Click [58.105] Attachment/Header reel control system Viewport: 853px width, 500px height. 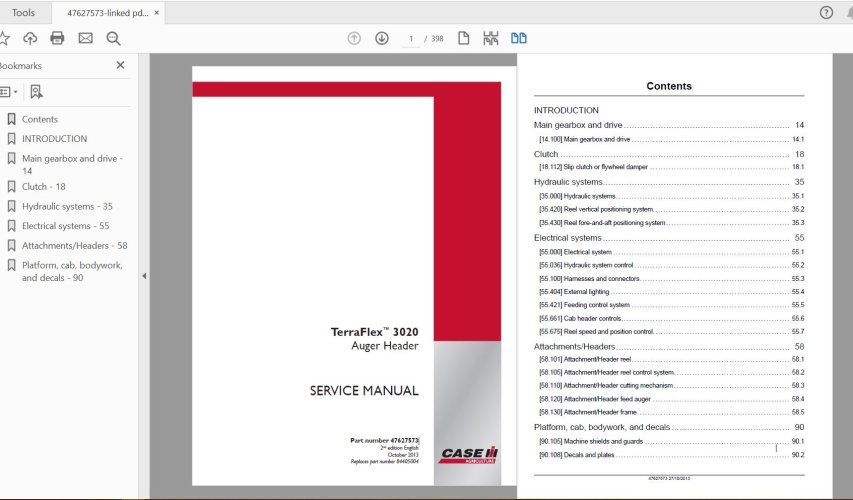click(671, 372)
